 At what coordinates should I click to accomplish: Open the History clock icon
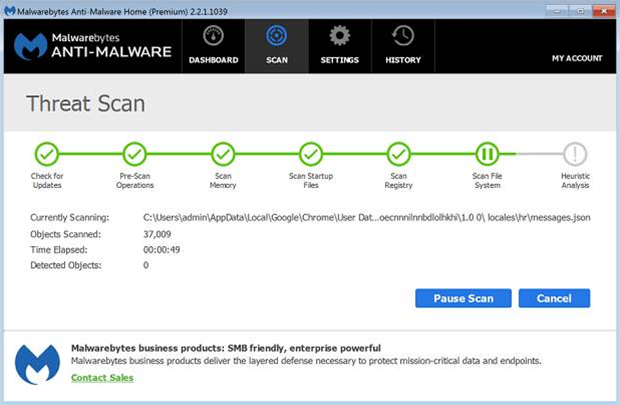click(403, 36)
